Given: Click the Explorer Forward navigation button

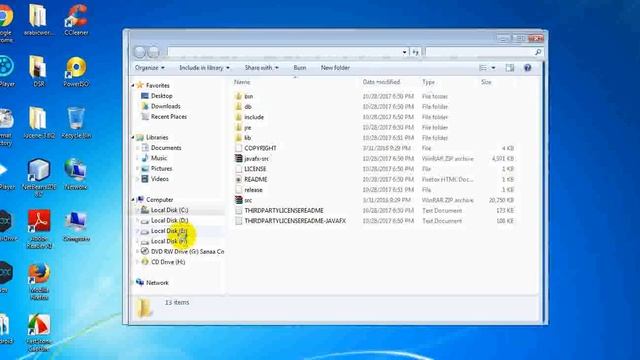Looking at the screenshot, I should 153,52.
